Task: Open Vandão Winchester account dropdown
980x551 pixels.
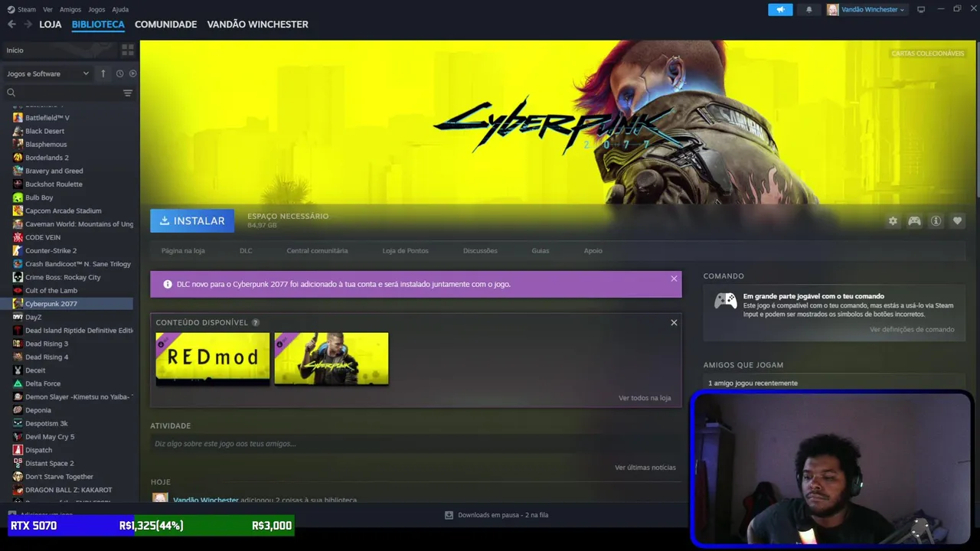Action: 867,10
